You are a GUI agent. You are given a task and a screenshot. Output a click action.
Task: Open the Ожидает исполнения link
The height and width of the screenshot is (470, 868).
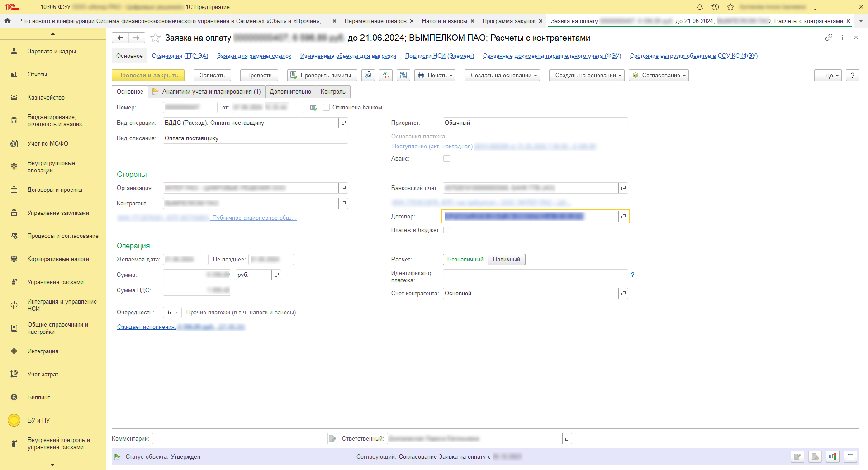[x=181, y=327]
